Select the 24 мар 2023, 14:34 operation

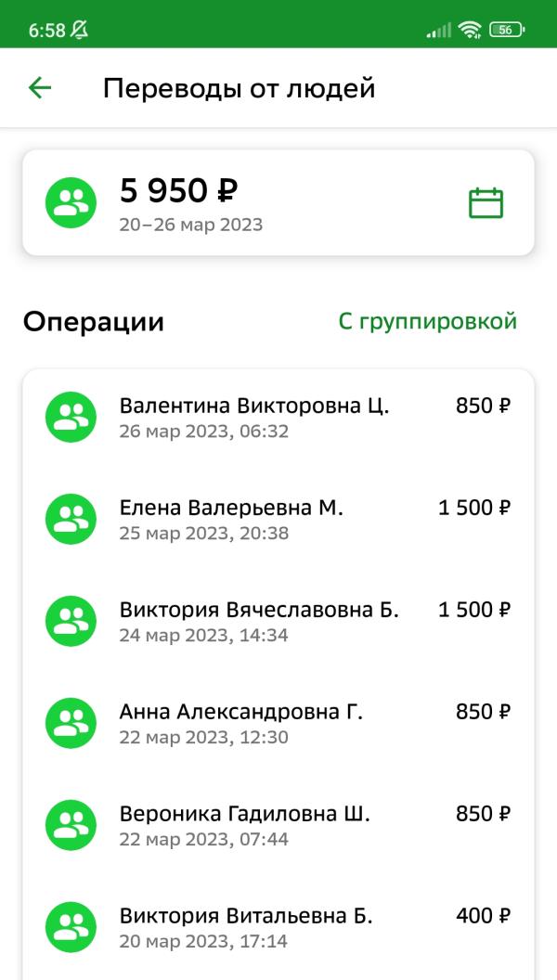278,621
